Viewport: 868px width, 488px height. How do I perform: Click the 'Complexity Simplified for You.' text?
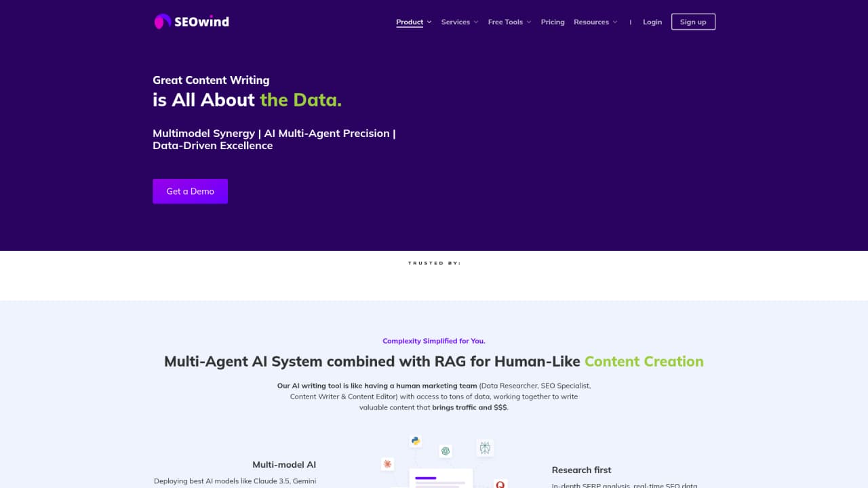[x=434, y=341]
